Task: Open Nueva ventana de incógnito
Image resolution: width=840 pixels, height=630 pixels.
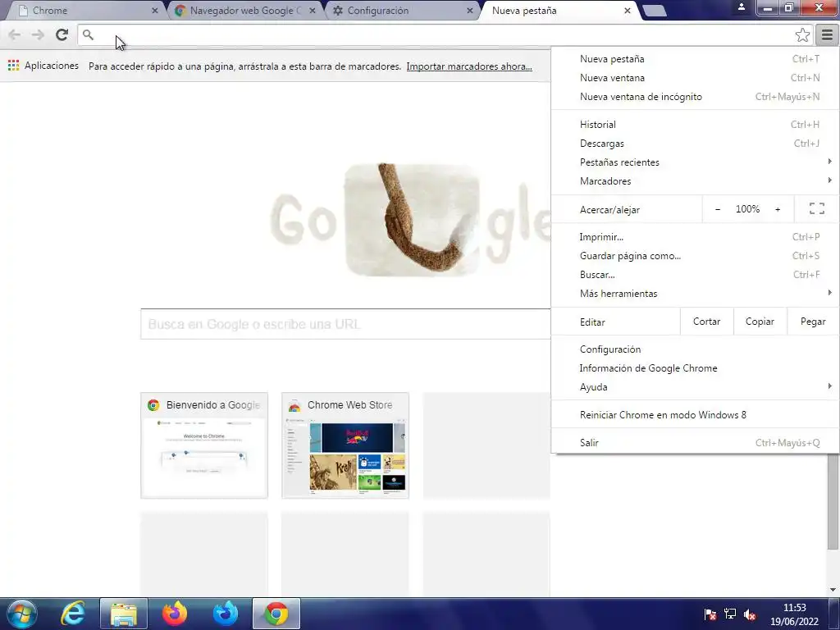Action: click(x=695, y=97)
